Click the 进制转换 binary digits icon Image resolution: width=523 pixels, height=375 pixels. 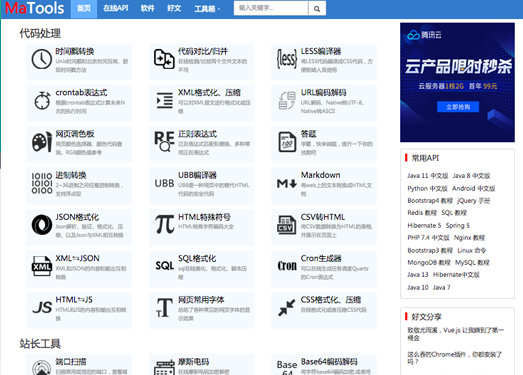point(42,183)
